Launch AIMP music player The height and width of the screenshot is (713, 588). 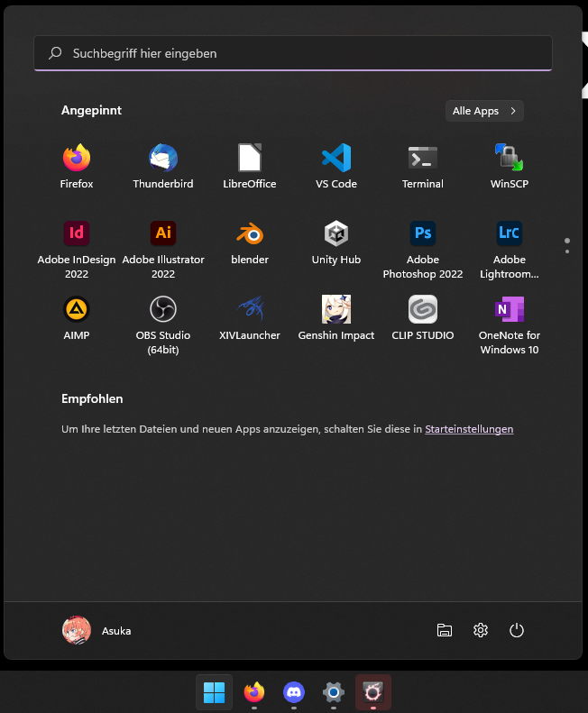(x=77, y=318)
